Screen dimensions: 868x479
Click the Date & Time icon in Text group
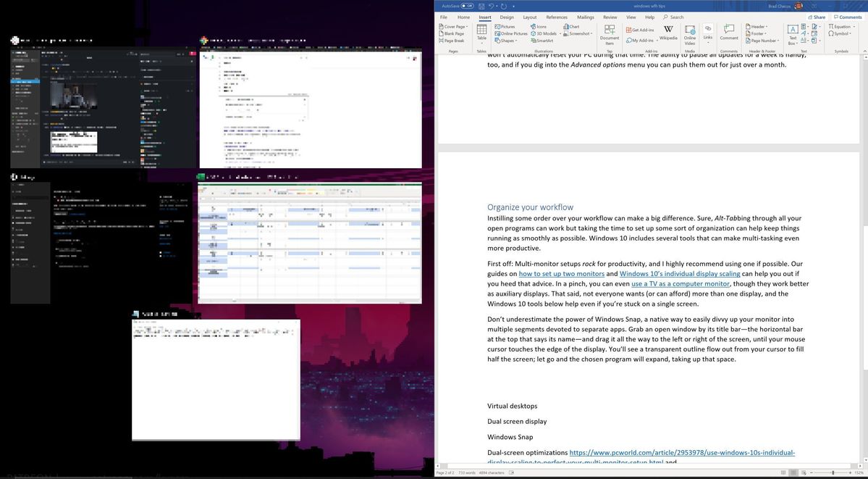tap(814, 34)
